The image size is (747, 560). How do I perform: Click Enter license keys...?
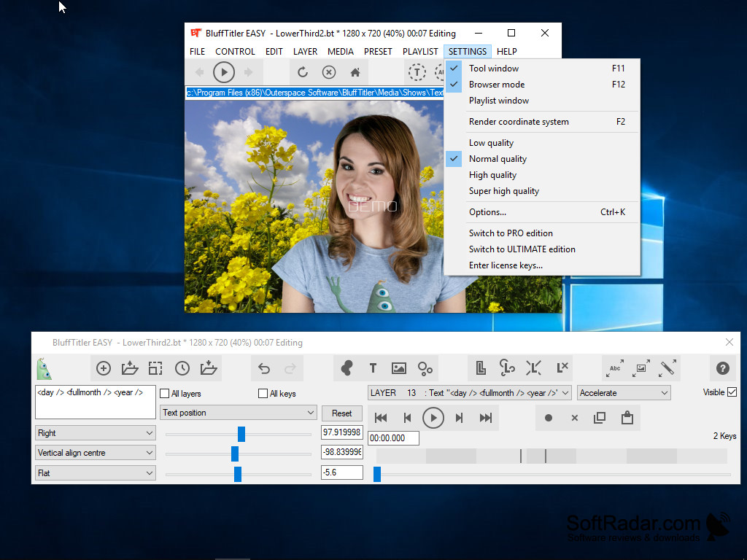point(542,265)
